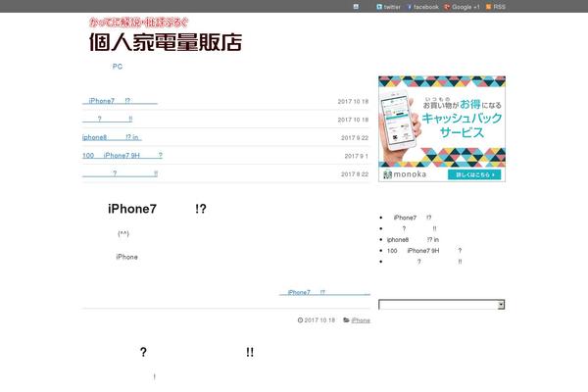Click the clock icon beside 2017 10 18
Viewport: 588px width, 392px height.
tap(300, 320)
